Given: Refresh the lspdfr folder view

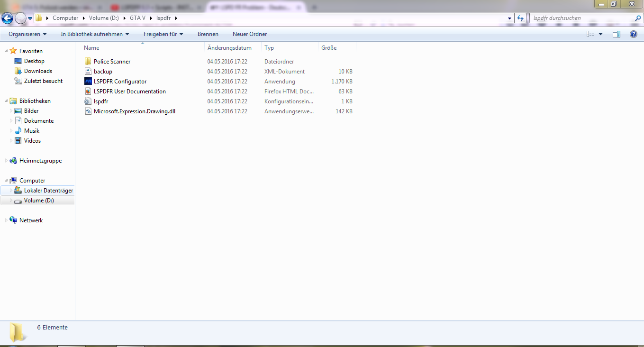Looking at the screenshot, I should click(x=521, y=18).
